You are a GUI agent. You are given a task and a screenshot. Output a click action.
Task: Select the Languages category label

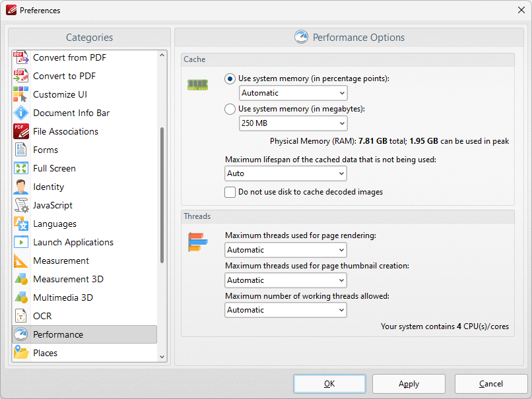click(x=55, y=224)
